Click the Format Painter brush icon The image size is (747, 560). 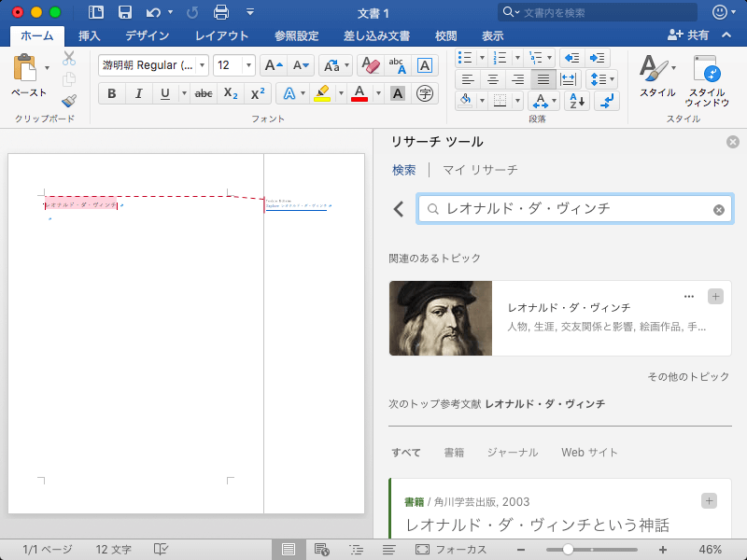(x=69, y=101)
